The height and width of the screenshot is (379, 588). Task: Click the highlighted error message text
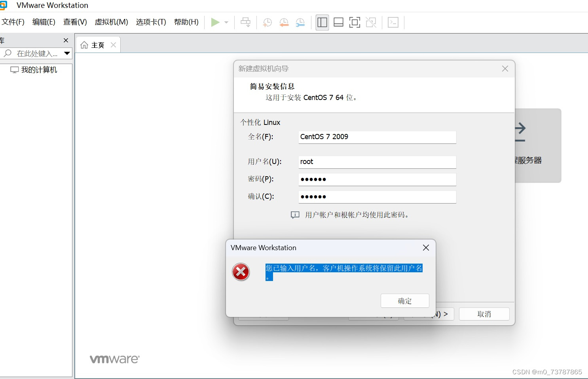click(x=344, y=272)
